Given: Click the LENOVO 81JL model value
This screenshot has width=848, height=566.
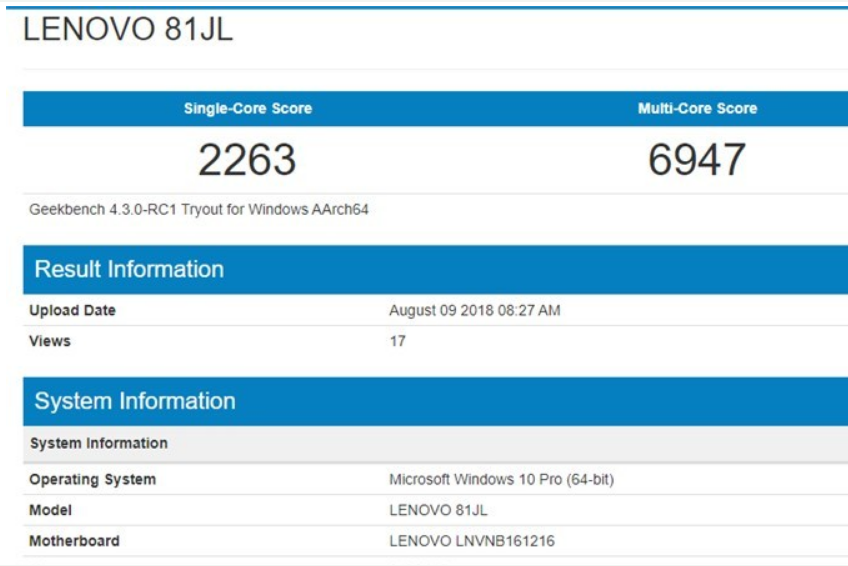Looking at the screenshot, I should click(x=438, y=510).
